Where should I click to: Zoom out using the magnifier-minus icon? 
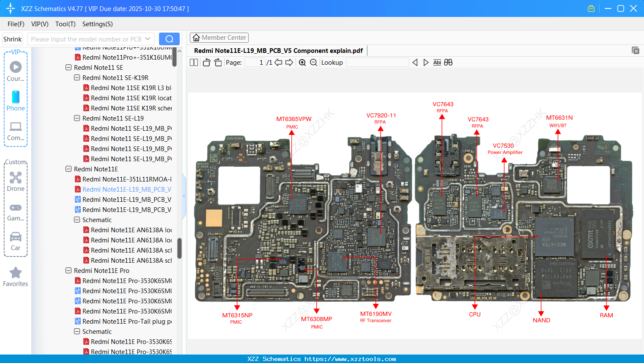(x=313, y=62)
